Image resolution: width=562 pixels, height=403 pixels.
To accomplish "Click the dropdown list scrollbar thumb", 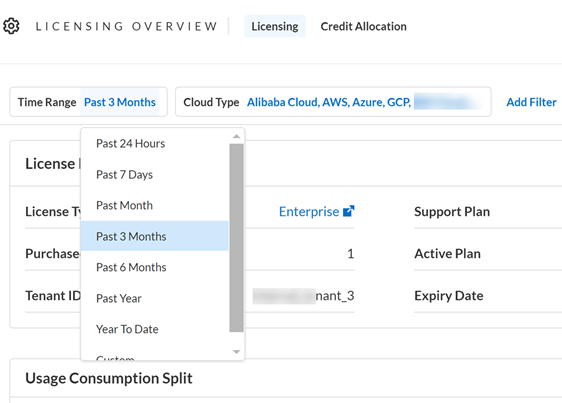I will (x=236, y=238).
